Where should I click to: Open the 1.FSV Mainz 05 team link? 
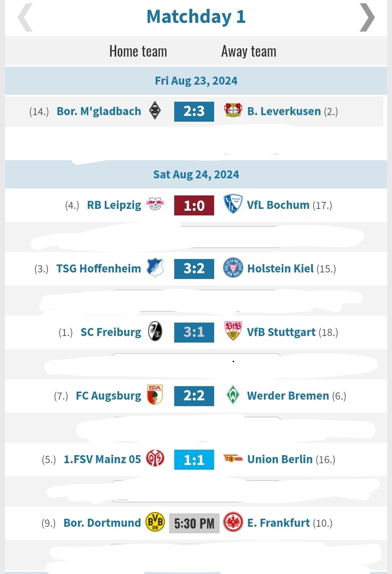point(102,459)
